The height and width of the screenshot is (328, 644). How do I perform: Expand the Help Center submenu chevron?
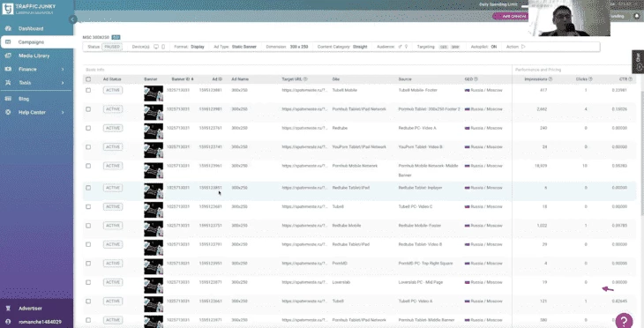[x=63, y=113]
